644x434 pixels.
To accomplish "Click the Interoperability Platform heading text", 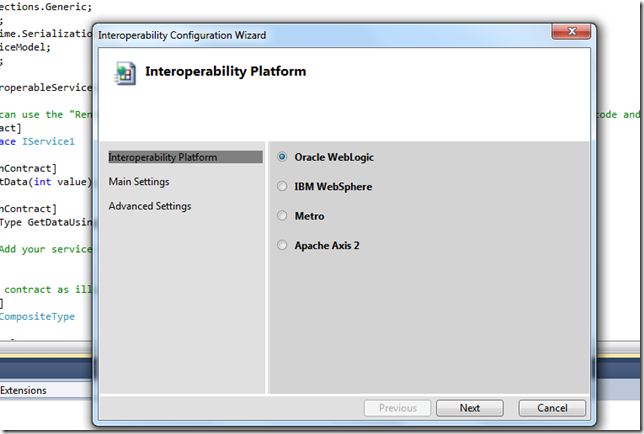I will (x=225, y=71).
